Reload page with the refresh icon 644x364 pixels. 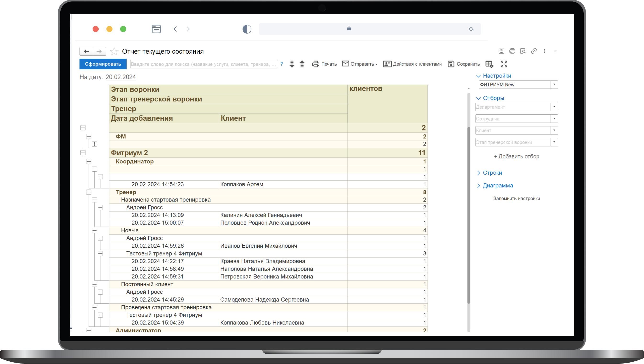[x=471, y=29]
